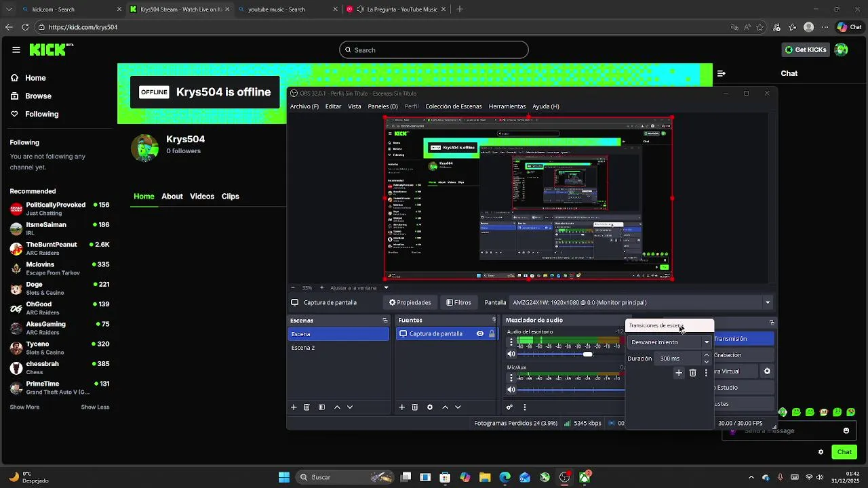This screenshot has height=488, width=868.
Task: Open emote picker in chat message box
Action: coord(846,431)
